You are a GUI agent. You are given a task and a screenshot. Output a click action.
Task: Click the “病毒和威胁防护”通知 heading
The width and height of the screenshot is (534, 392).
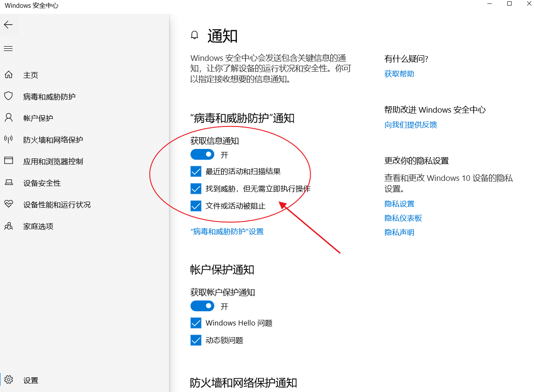(x=242, y=118)
